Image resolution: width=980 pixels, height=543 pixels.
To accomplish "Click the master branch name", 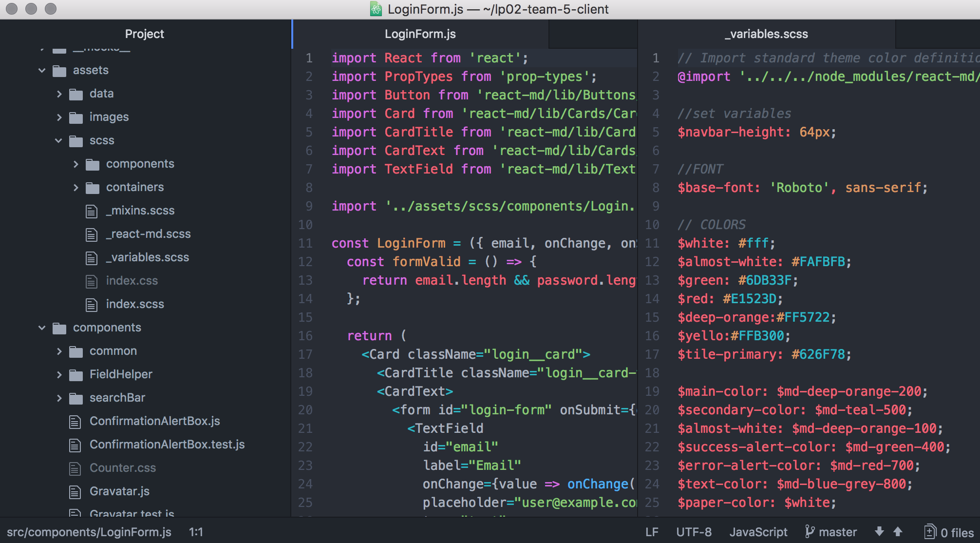I will point(838,532).
